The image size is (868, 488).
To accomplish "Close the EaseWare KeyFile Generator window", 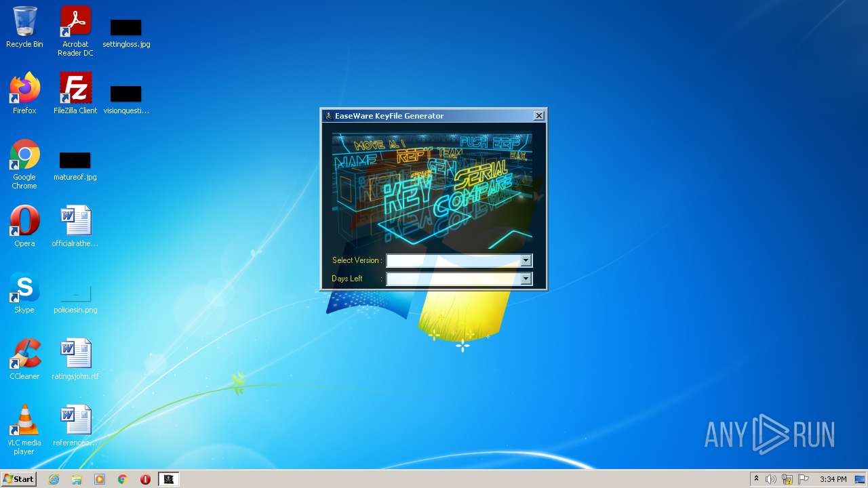I will pyautogui.click(x=538, y=116).
